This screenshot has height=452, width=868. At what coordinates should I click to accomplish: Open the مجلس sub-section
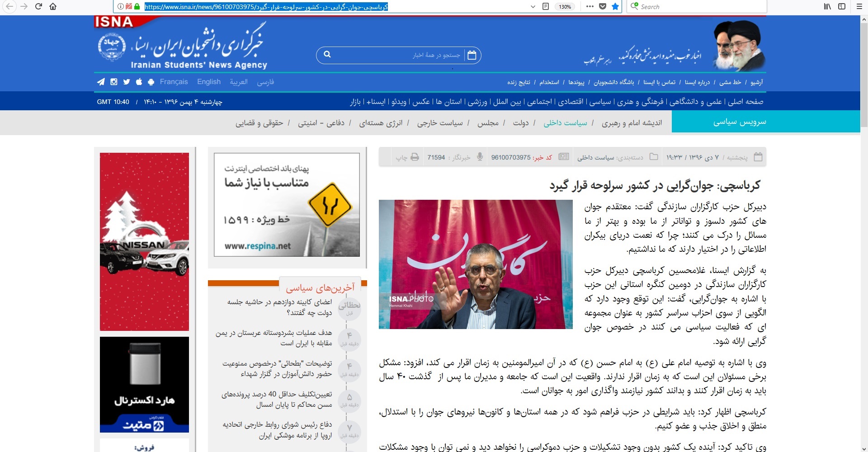point(488,122)
